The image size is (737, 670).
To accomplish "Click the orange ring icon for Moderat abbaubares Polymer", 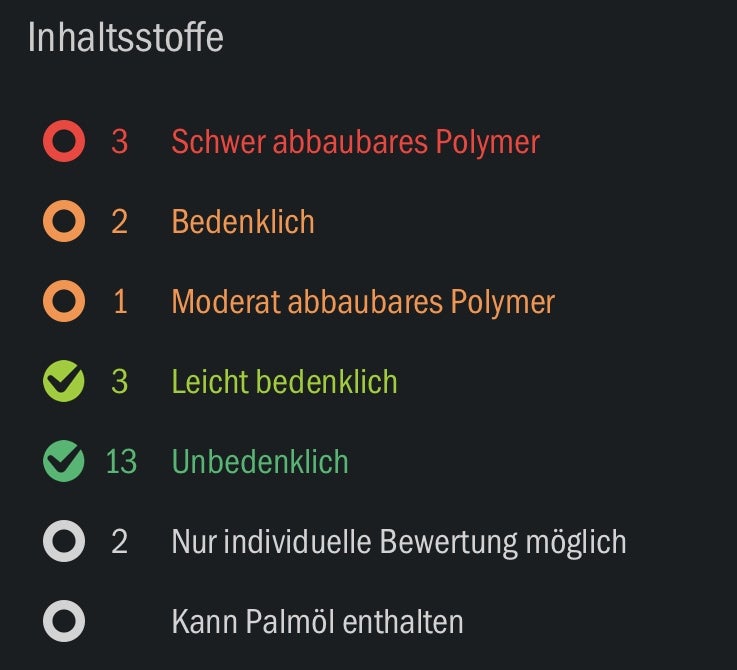I will coord(64,301).
